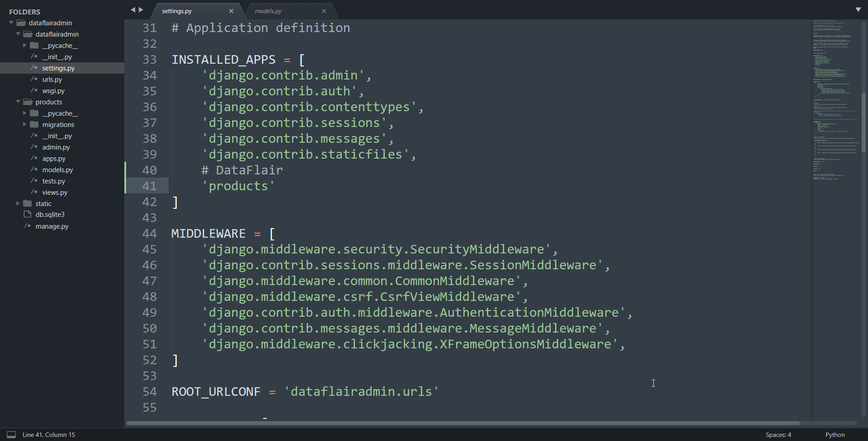Click the folder icon beside static

[27, 203]
